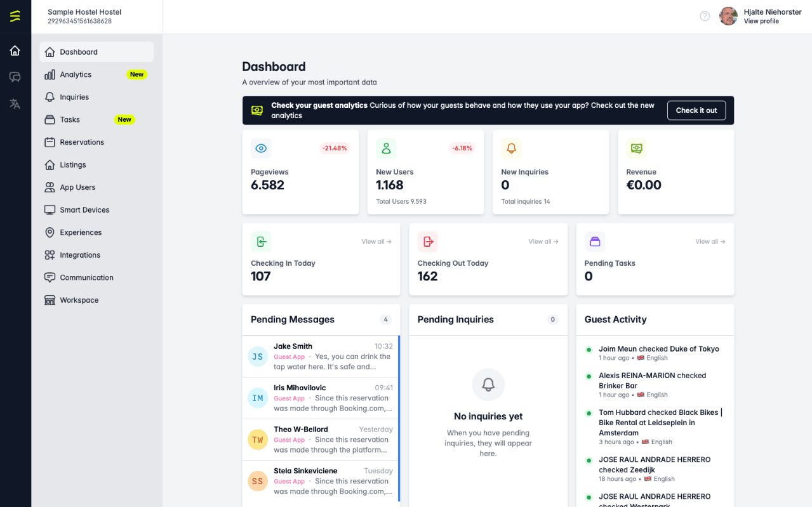Click the Experiences location pin icon

pyautogui.click(x=50, y=232)
